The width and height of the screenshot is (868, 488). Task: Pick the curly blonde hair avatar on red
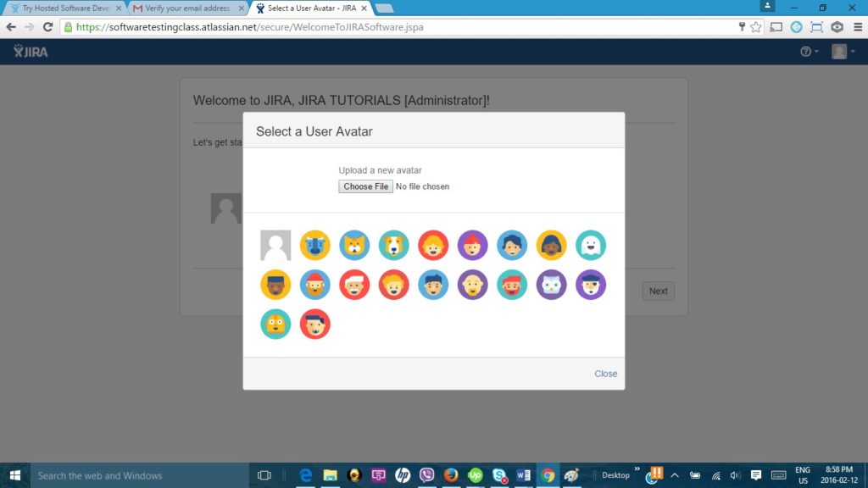click(433, 245)
